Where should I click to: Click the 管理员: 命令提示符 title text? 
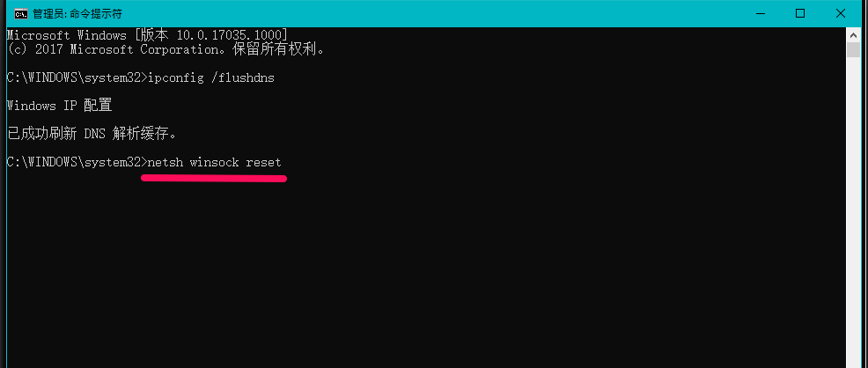pos(77,13)
